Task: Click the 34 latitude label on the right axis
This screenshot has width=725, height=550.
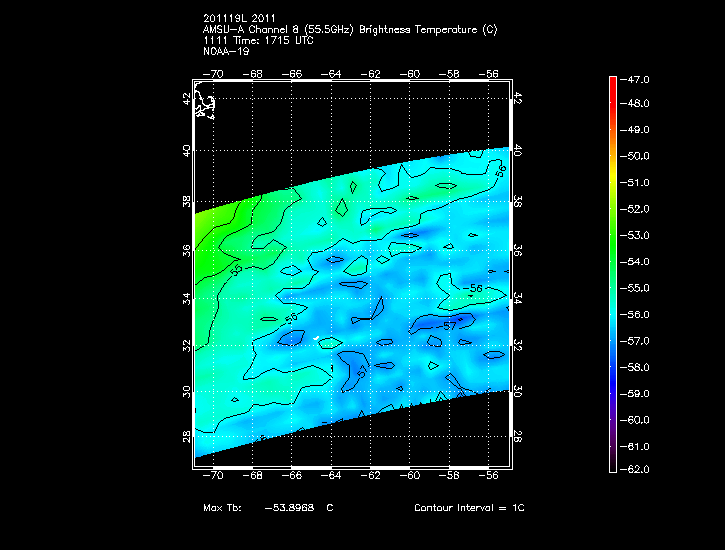Action: (x=517, y=300)
